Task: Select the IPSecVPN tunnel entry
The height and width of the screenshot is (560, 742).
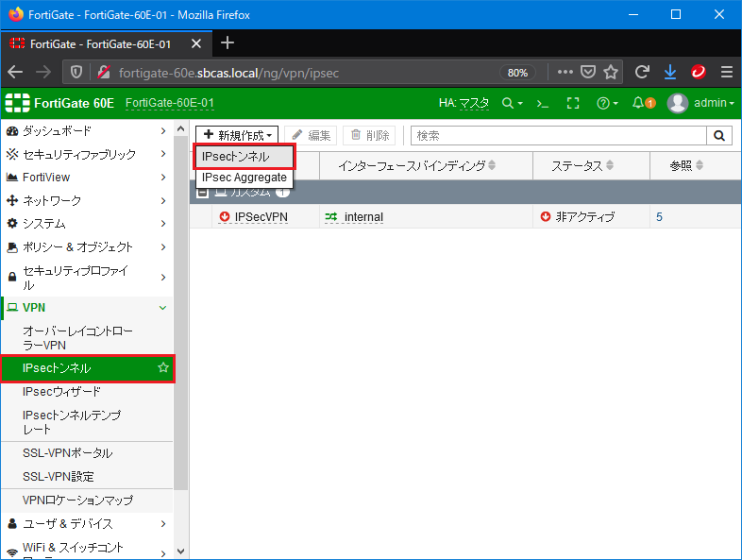Action: coord(261,217)
